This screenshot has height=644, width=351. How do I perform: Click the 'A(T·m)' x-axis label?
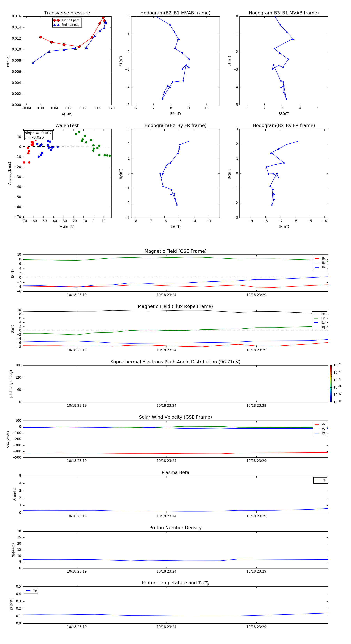(67, 114)
